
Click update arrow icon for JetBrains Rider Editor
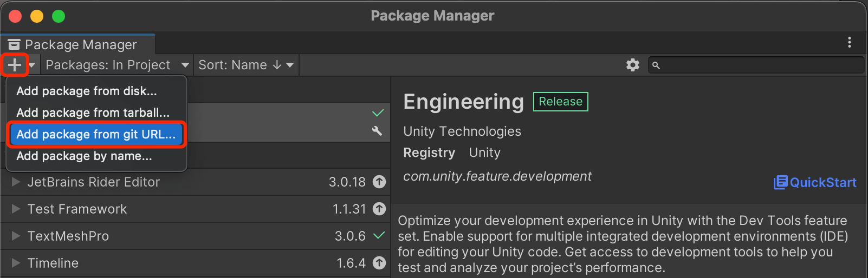pyautogui.click(x=379, y=182)
